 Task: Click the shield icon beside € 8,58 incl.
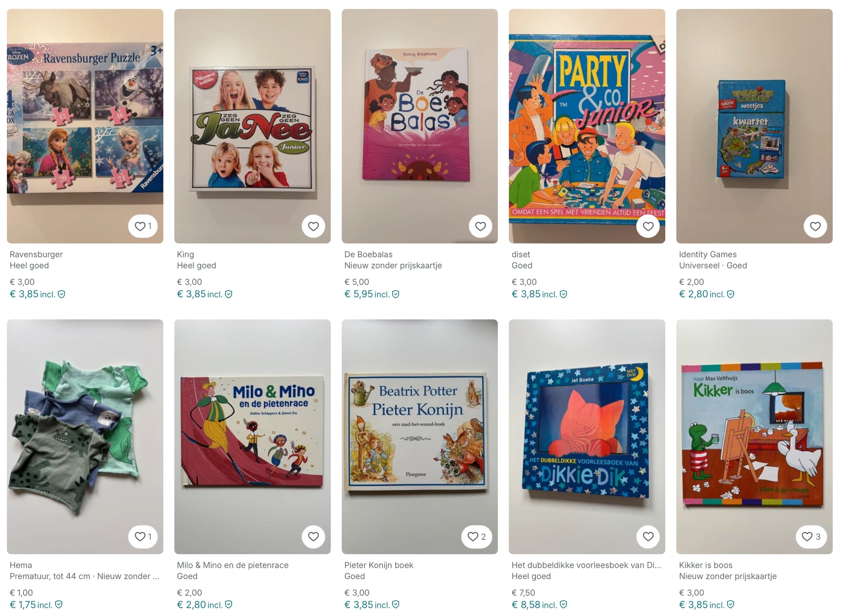(x=564, y=605)
